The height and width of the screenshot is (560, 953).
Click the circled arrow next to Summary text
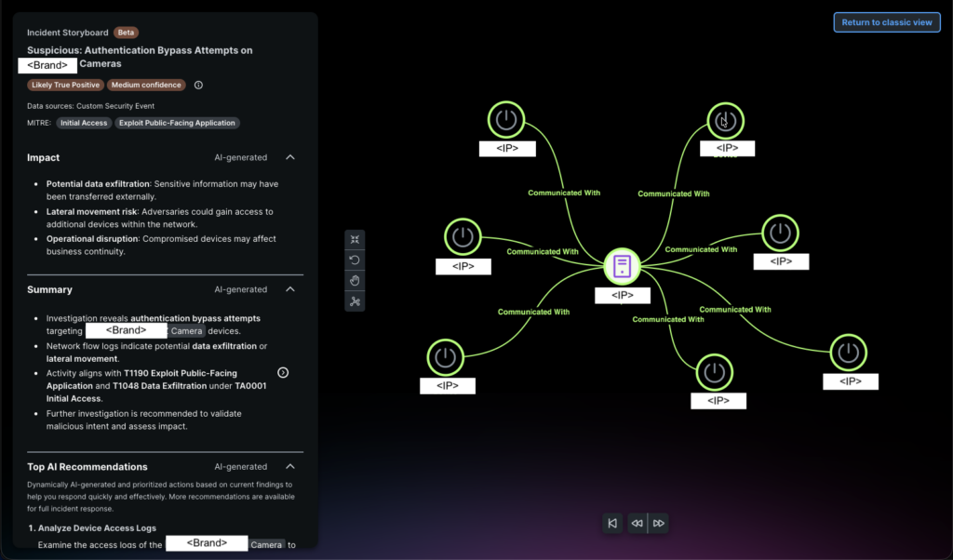click(x=283, y=372)
